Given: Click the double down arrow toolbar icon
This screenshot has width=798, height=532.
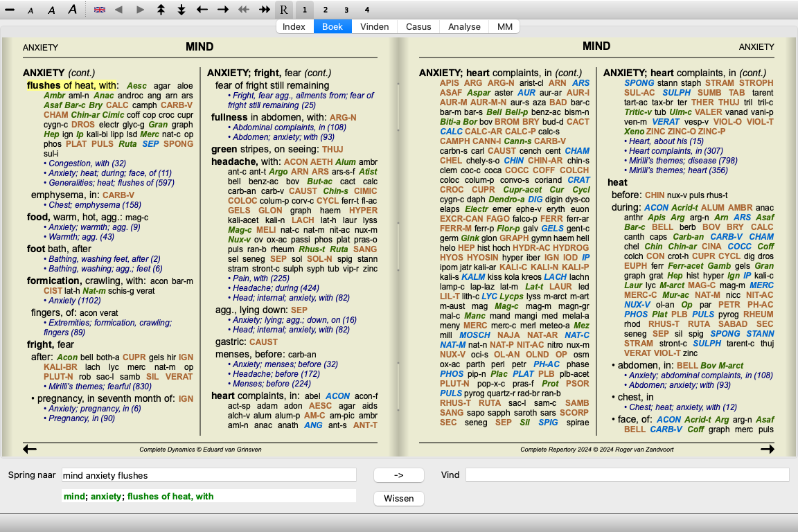Looking at the screenshot, I should click(181, 10).
